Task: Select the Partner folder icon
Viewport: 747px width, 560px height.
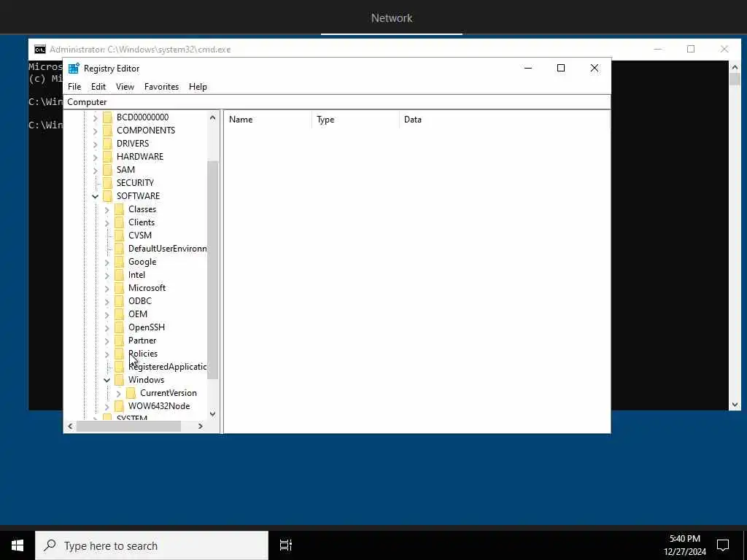Action: pyautogui.click(x=120, y=340)
